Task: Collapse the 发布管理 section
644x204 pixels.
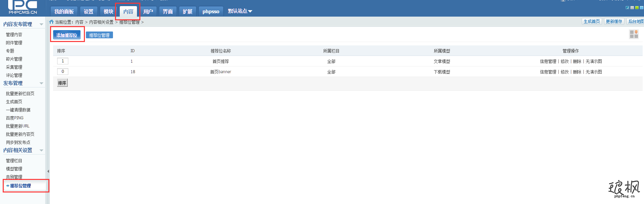Action: tap(41, 83)
